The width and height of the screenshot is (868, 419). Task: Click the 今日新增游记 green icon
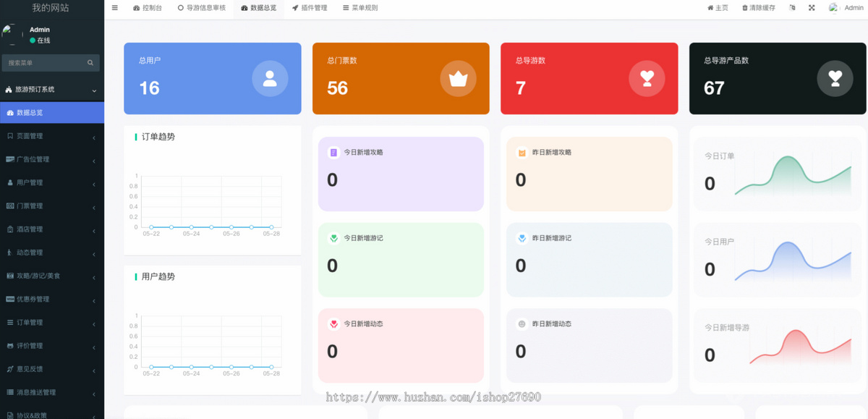click(333, 238)
